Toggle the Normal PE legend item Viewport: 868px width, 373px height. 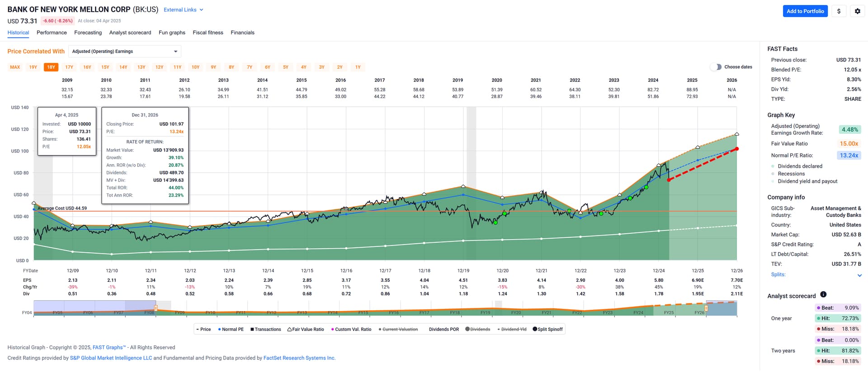pyautogui.click(x=231, y=329)
